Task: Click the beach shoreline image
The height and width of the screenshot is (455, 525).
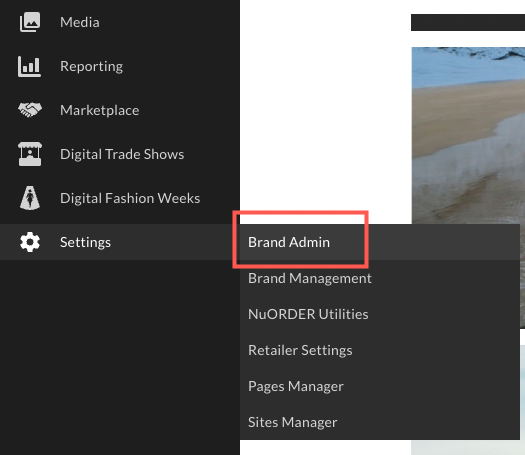Action: (468, 136)
